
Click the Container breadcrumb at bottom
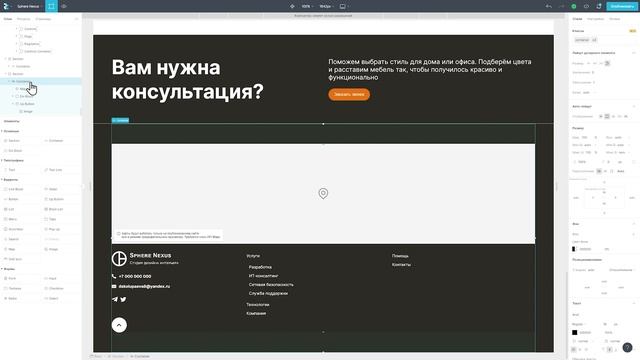point(140,357)
